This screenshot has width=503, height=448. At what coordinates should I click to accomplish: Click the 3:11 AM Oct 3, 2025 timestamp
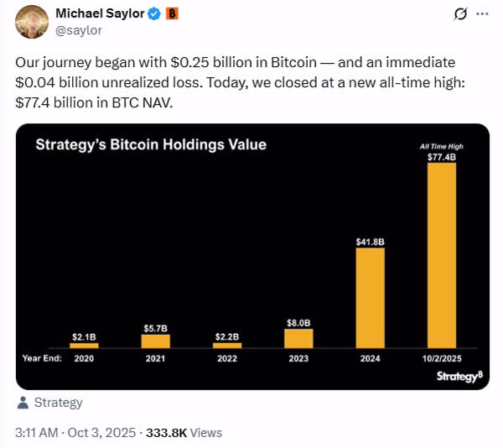click(x=74, y=433)
